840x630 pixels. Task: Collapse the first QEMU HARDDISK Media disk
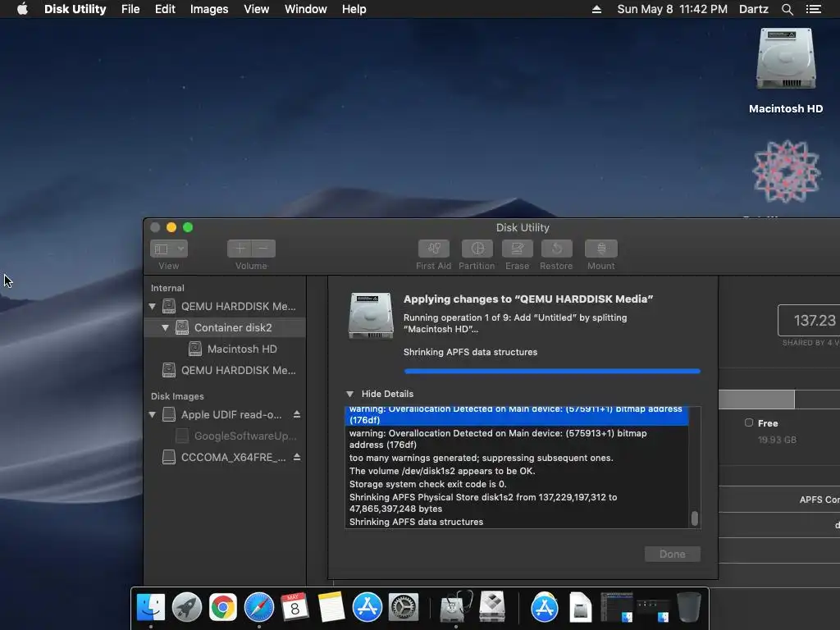coord(152,307)
